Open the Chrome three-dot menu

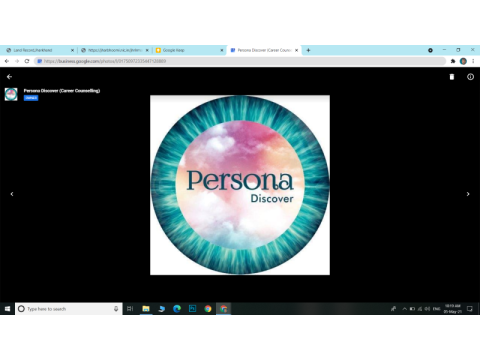pos(473,61)
